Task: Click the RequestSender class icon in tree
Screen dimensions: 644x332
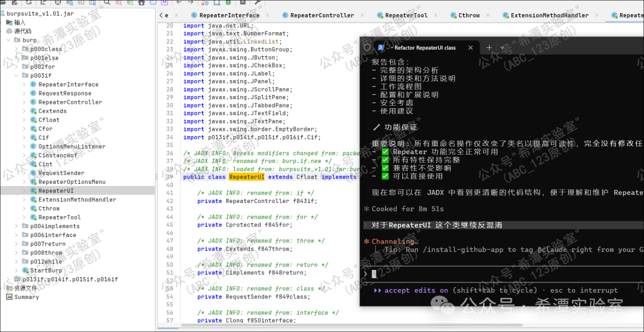Action: point(33,173)
